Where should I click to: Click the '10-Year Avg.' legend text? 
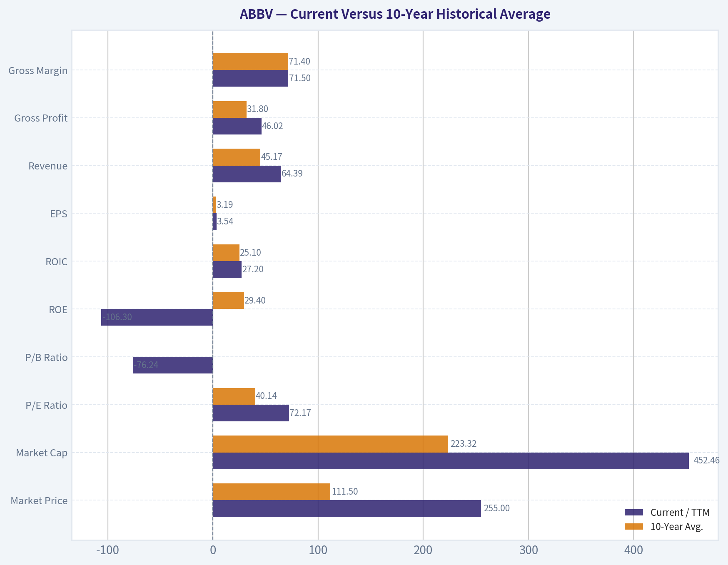677,526
